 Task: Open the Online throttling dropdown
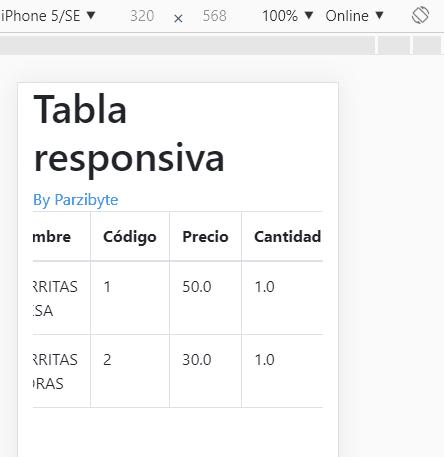point(354,16)
